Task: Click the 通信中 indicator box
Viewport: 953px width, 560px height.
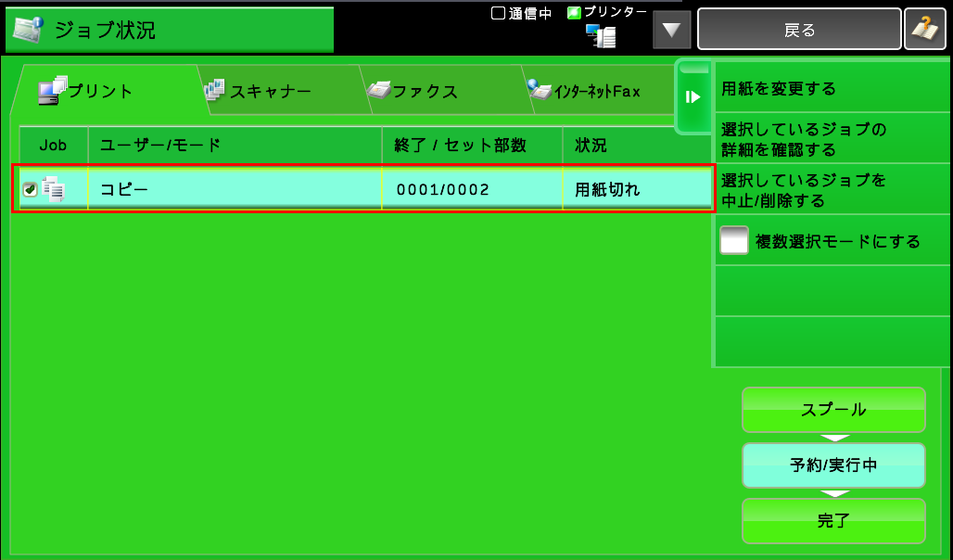Action: 498,13
